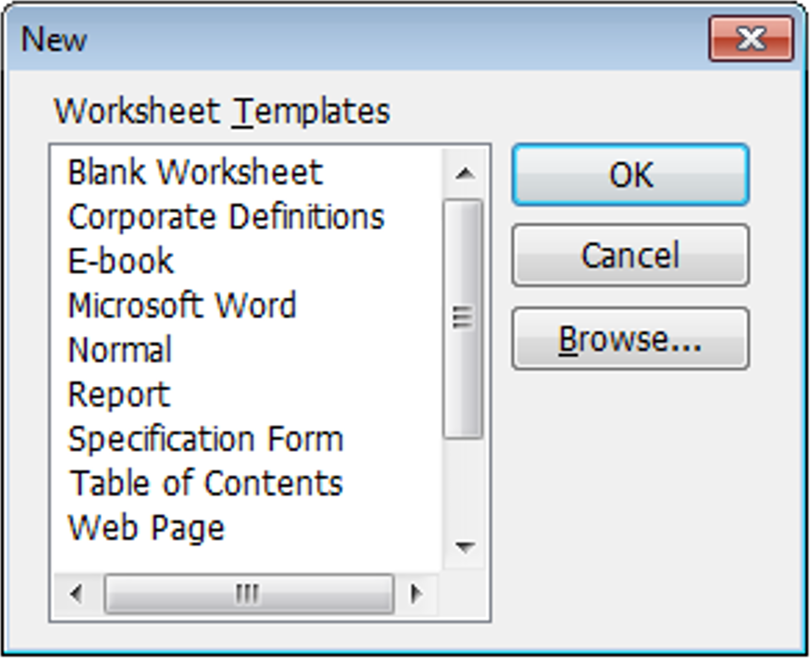This screenshot has width=812, height=659.
Task: Close the New dialog window
Action: coord(751,38)
